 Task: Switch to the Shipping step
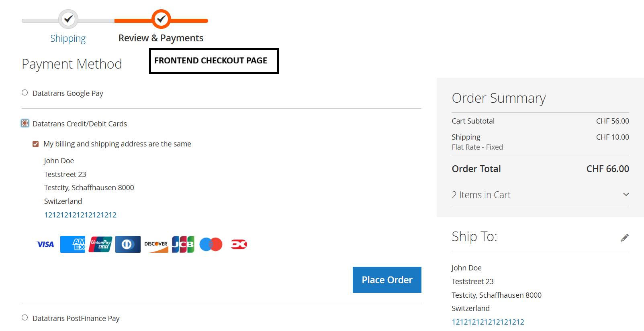click(x=68, y=38)
